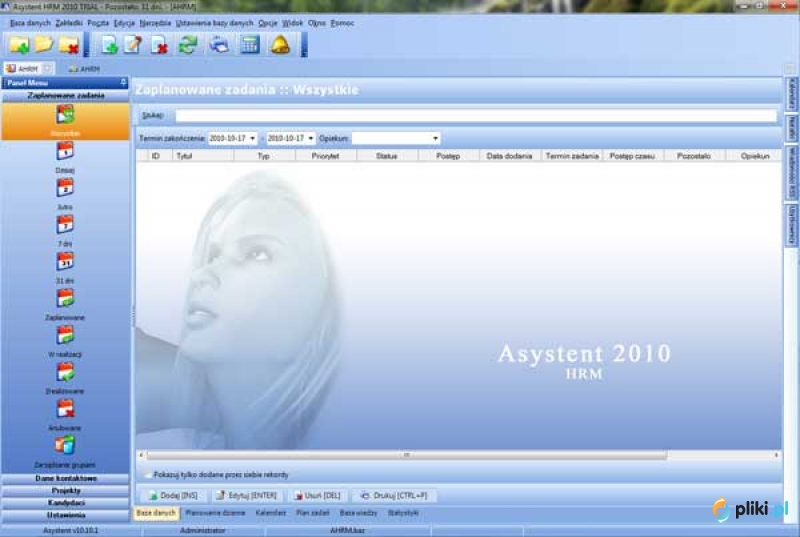Sort by the Pozostało column header
Viewport: 800px width, 537px height.
[694, 156]
